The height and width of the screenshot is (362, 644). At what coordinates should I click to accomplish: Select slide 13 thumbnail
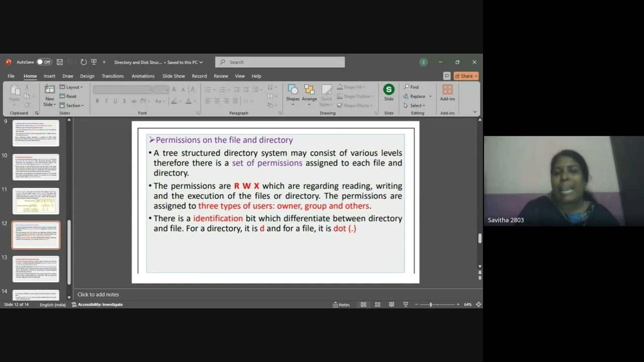tap(36, 269)
